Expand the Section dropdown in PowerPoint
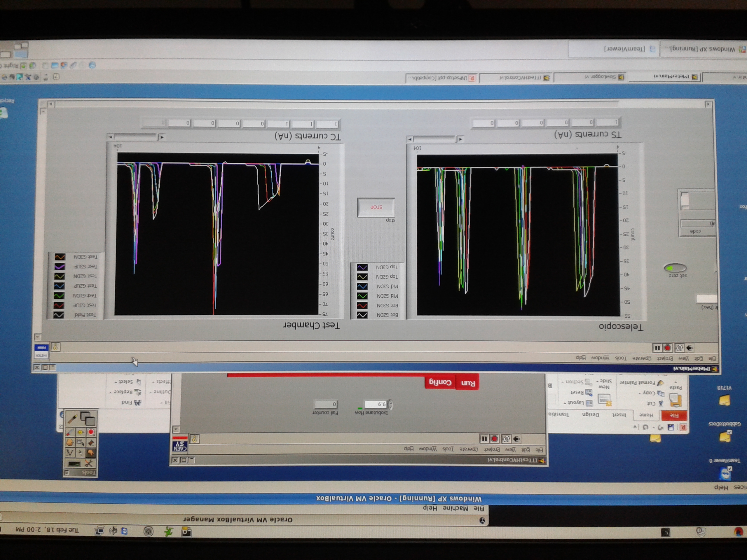 click(563, 382)
